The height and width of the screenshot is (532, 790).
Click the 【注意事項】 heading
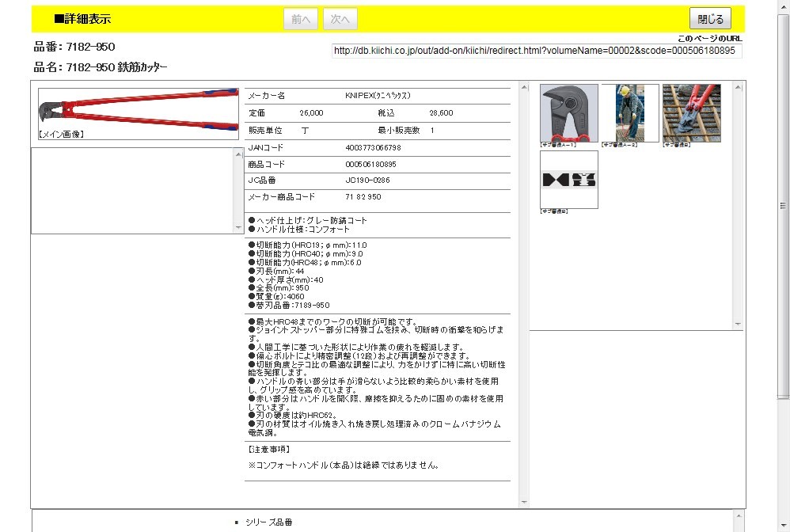(x=269, y=449)
